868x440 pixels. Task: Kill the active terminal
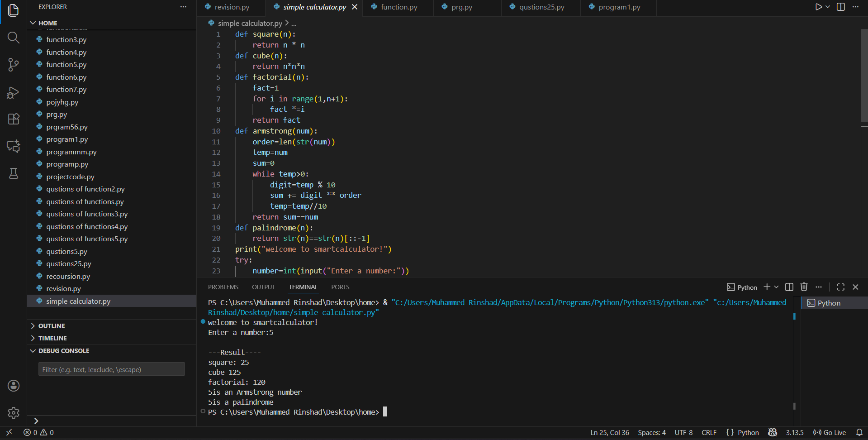[x=804, y=287]
